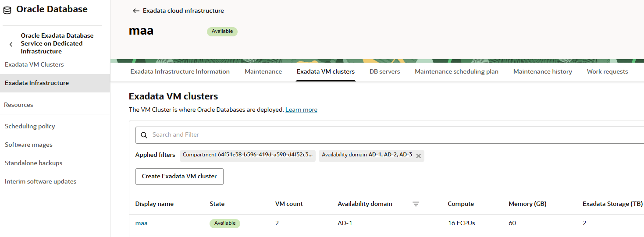
Task: Click the magnifier icon in search bar
Action: 144,135
